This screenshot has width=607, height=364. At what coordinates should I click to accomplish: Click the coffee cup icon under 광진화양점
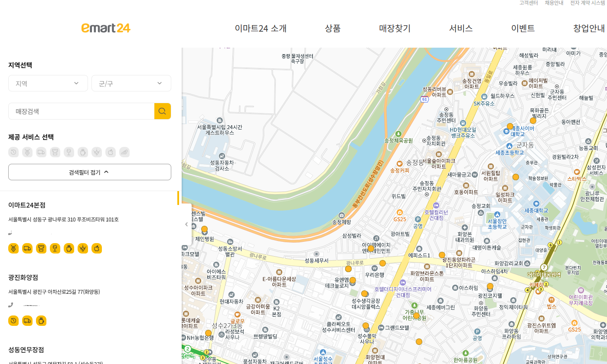[41, 321]
